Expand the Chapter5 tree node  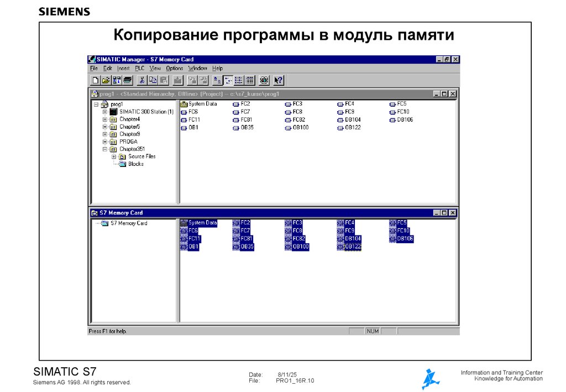pos(104,127)
